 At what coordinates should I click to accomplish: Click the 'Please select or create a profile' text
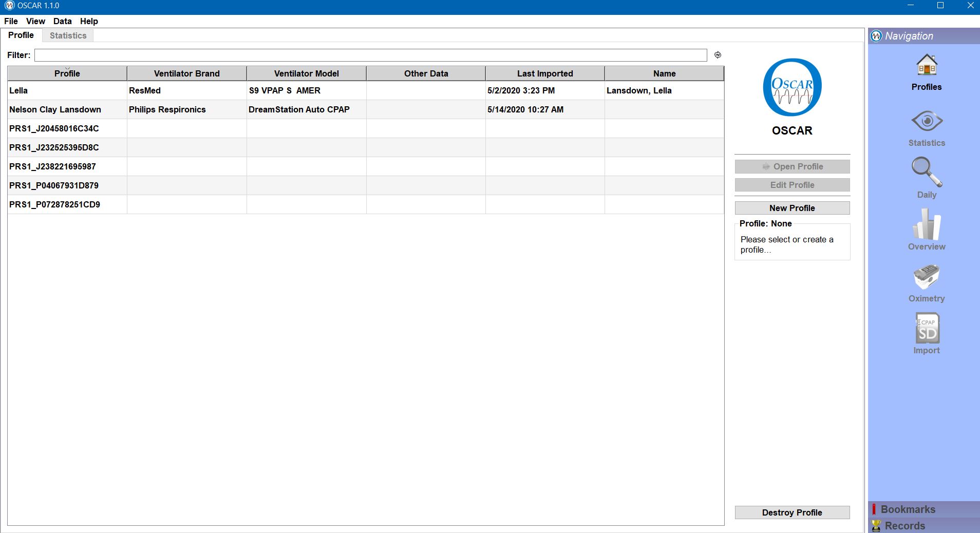tap(787, 244)
